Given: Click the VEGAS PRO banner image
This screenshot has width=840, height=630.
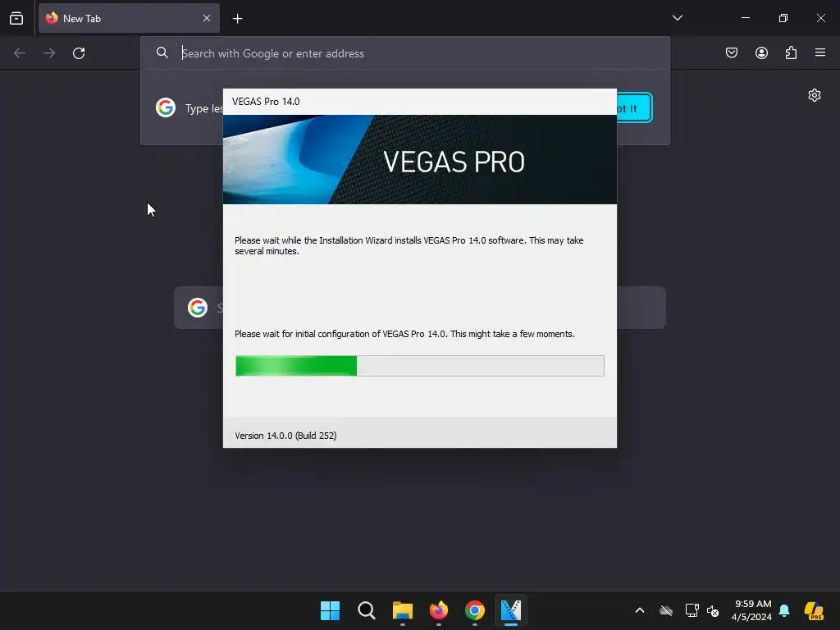Looking at the screenshot, I should click(x=419, y=160).
